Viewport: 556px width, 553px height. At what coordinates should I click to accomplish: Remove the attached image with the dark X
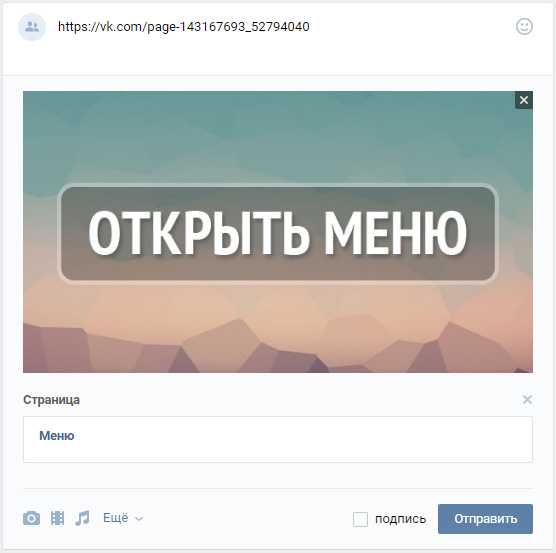click(524, 100)
